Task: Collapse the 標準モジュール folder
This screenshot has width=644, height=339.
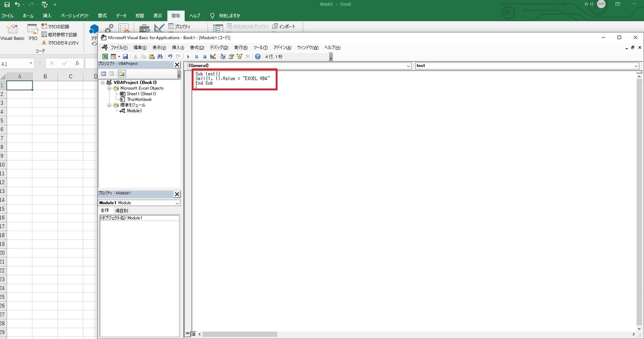Action: click(109, 105)
